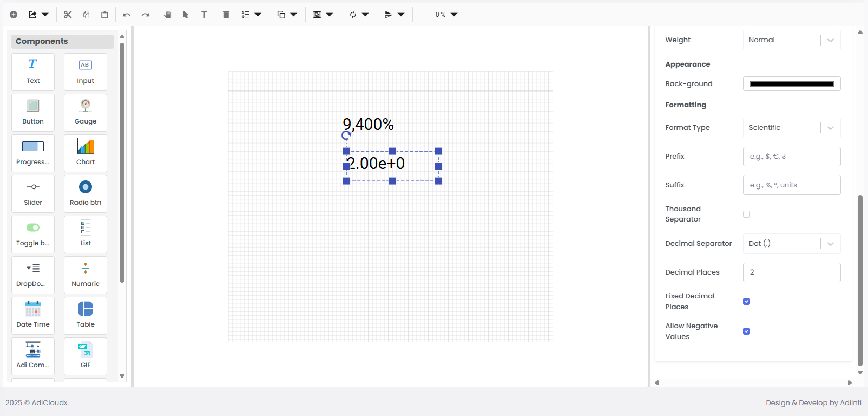Open the flip dropdown arrow

click(401, 15)
